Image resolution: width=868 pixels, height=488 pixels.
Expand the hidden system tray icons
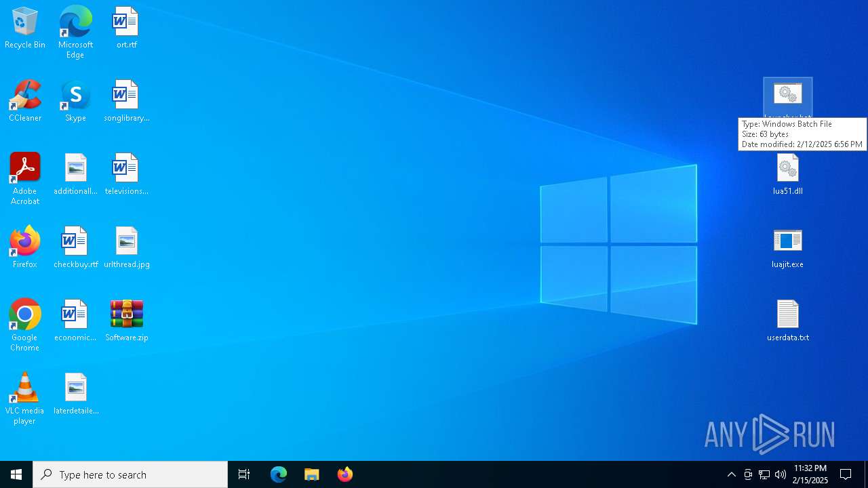click(x=732, y=474)
